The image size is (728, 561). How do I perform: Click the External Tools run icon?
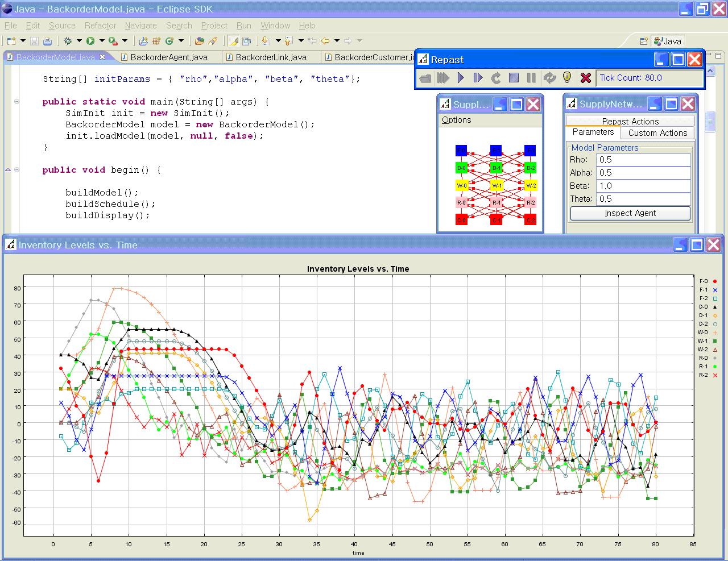113,41
